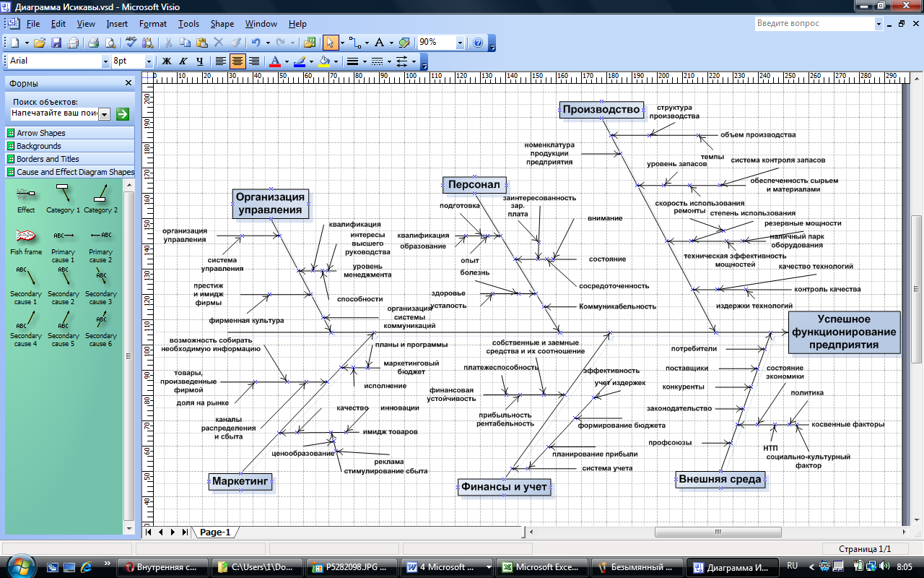Open the font size dropdown (8pt)
Viewport: 924px width, 578px height.
(x=149, y=61)
